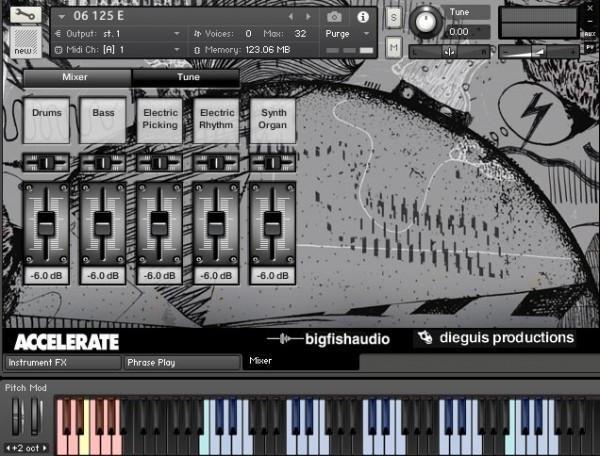Adjust the stereo pan slider
The image size is (600, 456).
[x=449, y=52]
